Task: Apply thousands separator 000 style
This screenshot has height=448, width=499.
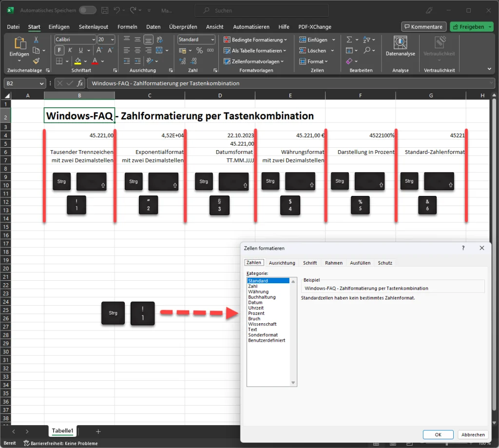Action: click(x=211, y=50)
